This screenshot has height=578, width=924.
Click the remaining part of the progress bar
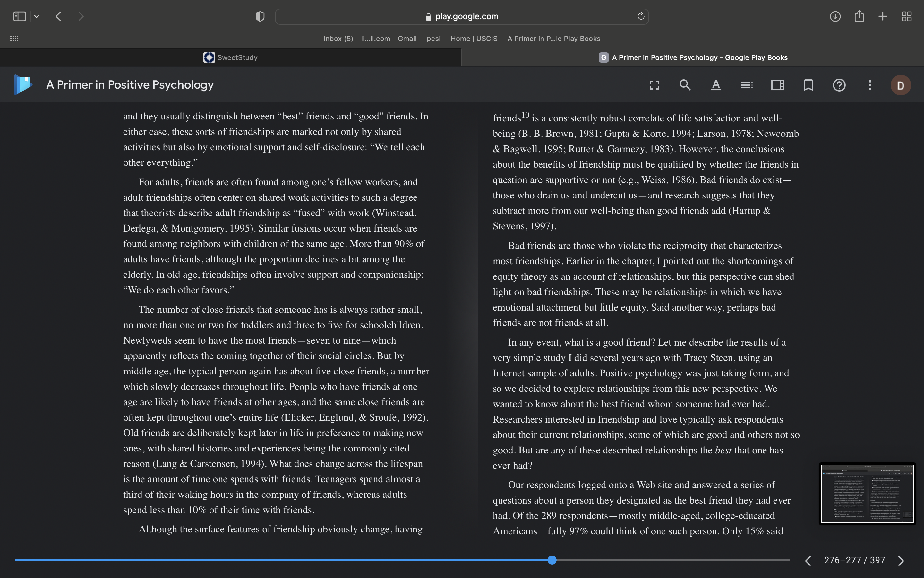673,560
